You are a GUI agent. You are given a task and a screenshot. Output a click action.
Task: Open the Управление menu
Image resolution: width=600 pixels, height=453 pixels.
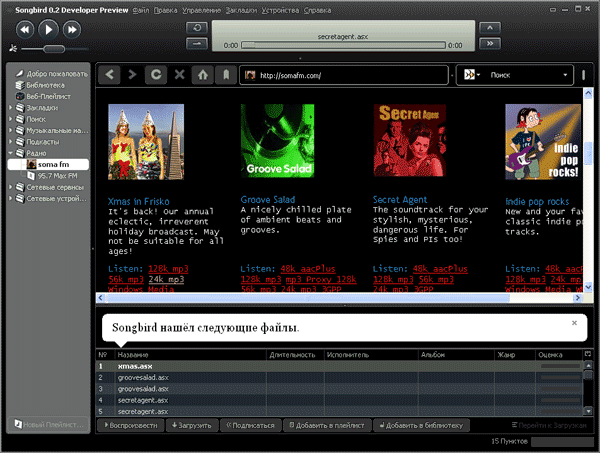[202, 10]
